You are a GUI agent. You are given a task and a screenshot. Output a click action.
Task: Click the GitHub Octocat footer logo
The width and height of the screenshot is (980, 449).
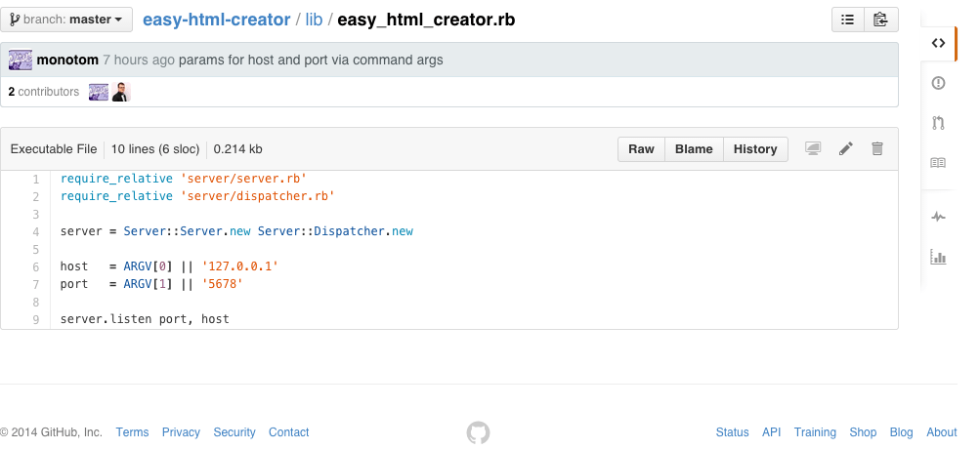[478, 432]
